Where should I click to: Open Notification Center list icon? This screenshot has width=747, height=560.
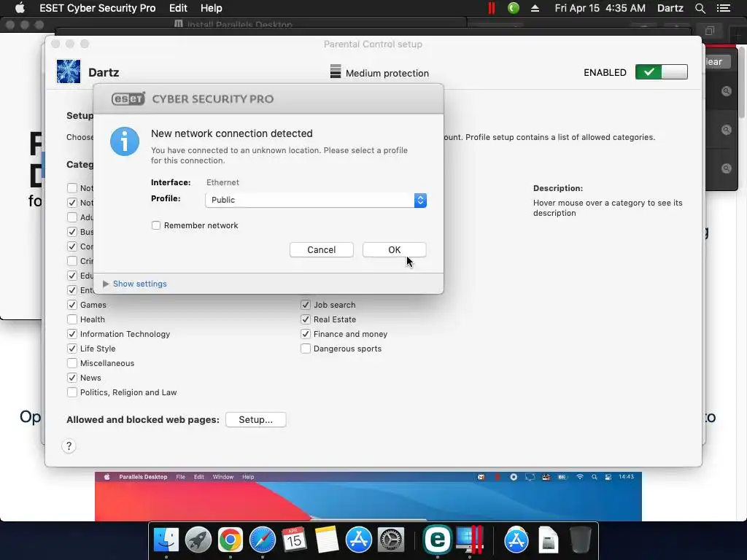(x=724, y=8)
